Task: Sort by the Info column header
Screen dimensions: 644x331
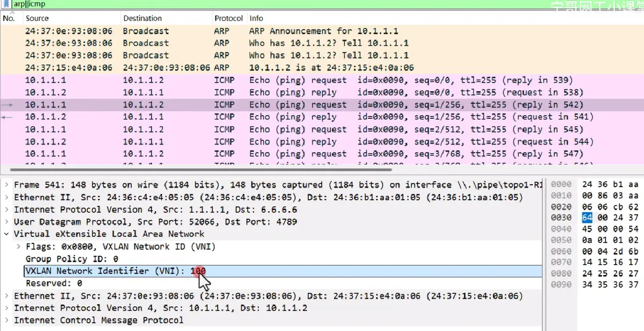Action: pos(445,18)
